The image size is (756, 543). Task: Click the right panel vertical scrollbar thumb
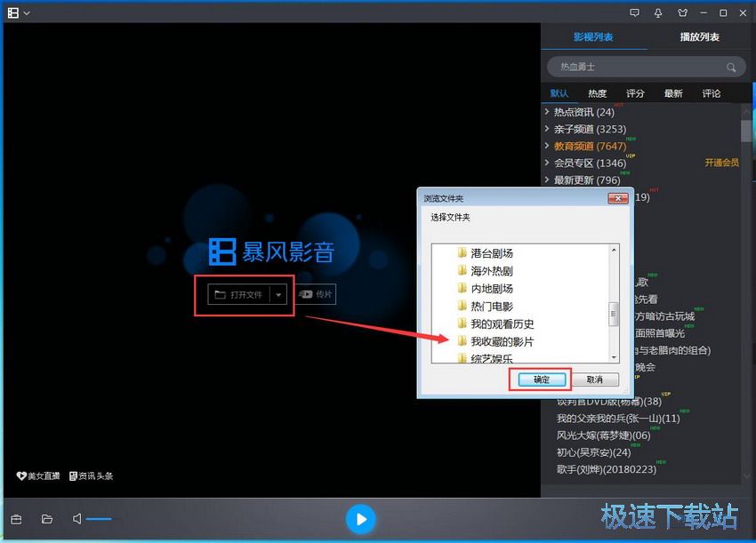745,132
